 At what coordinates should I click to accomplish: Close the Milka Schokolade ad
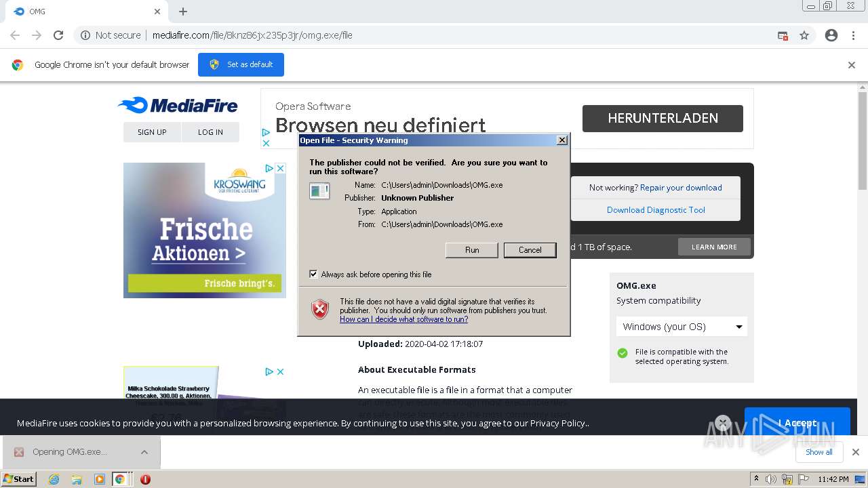[280, 371]
